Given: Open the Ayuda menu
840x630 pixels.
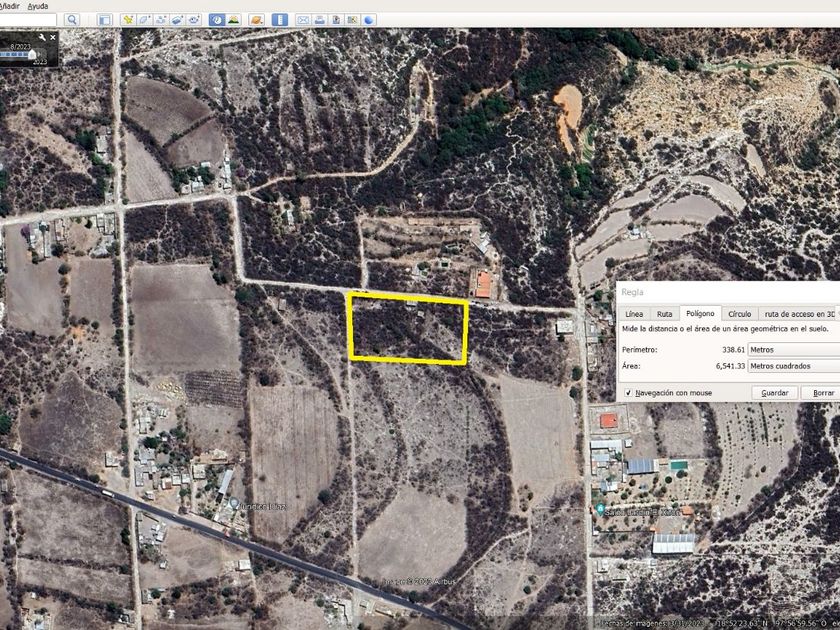Looking at the screenshot, I should point(38,6).
